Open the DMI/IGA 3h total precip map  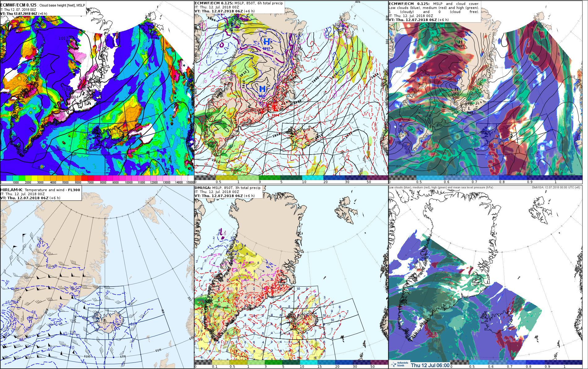291,277
